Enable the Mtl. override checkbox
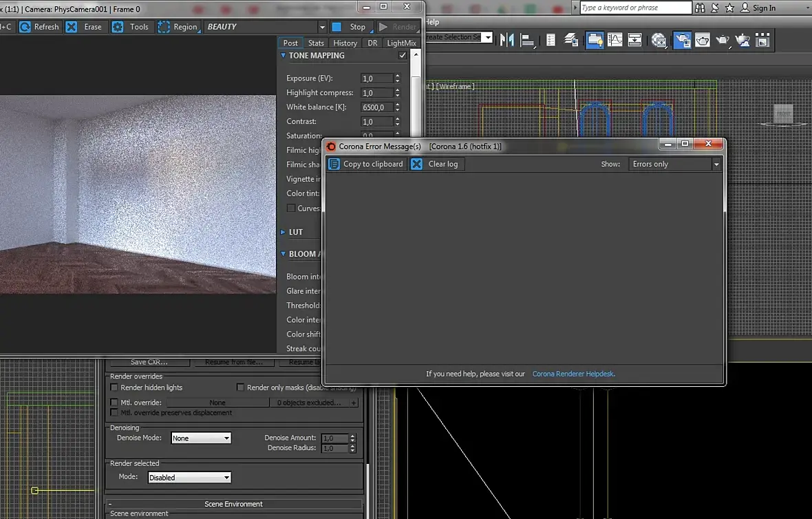This screenshot has width=812, height=519. click(114, 403)
